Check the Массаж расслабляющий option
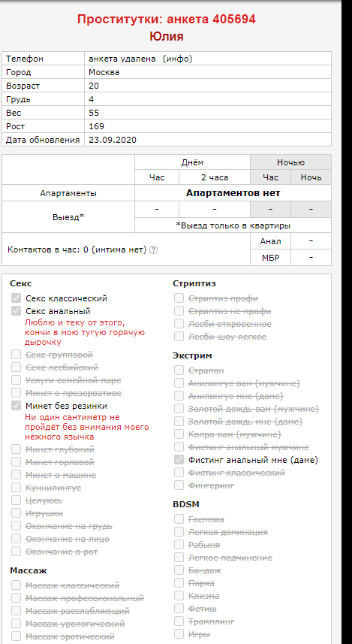This screenshot has height=644, width=352. (16, 611)
